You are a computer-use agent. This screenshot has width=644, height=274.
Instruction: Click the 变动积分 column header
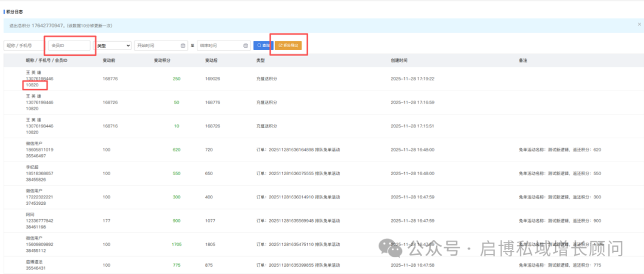pyautogui.click(x=162, y=61)
